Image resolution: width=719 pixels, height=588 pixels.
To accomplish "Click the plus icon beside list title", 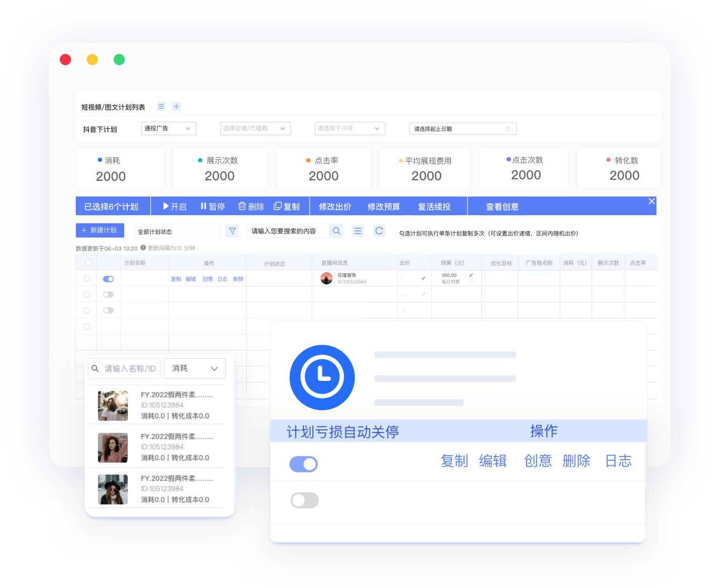I will tap(176, 107).
